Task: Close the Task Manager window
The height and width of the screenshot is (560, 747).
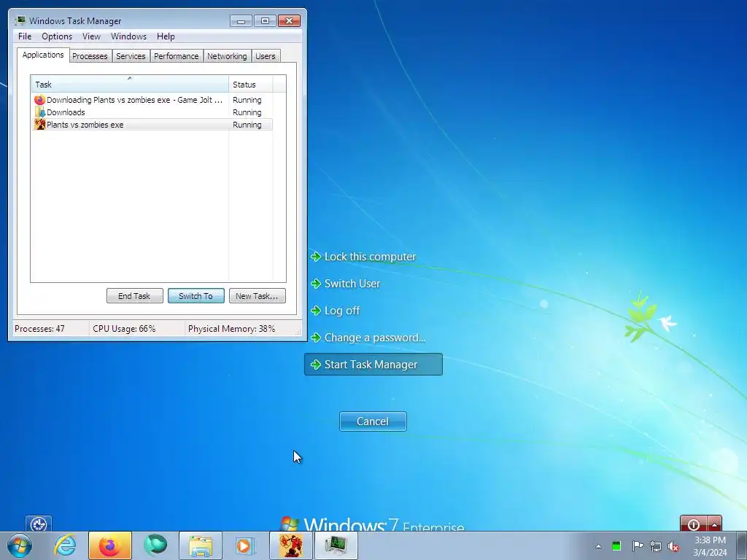Action: (289, 21)
